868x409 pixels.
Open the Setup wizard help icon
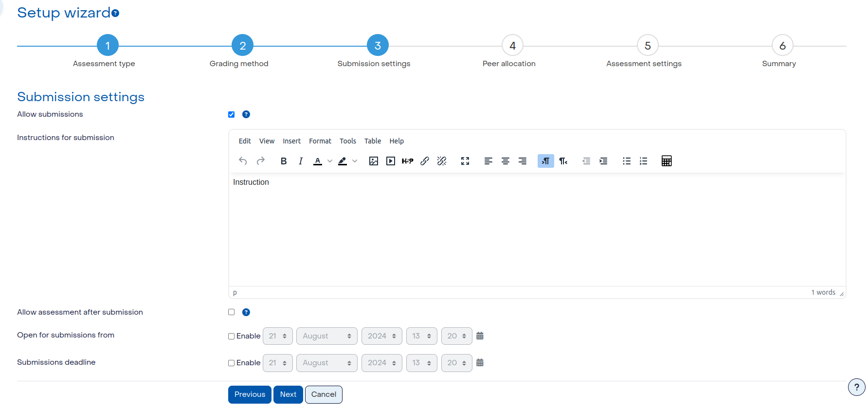(x=115, y=13)
